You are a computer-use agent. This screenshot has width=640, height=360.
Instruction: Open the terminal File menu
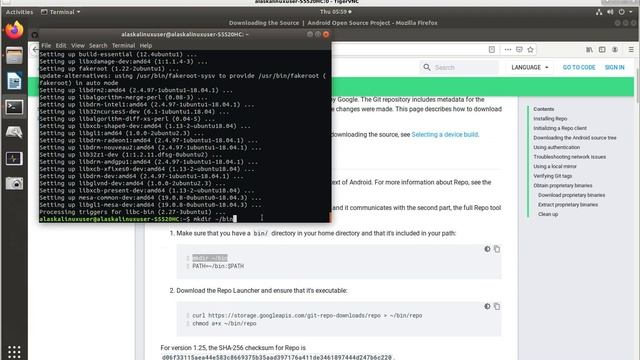(46, 45)
